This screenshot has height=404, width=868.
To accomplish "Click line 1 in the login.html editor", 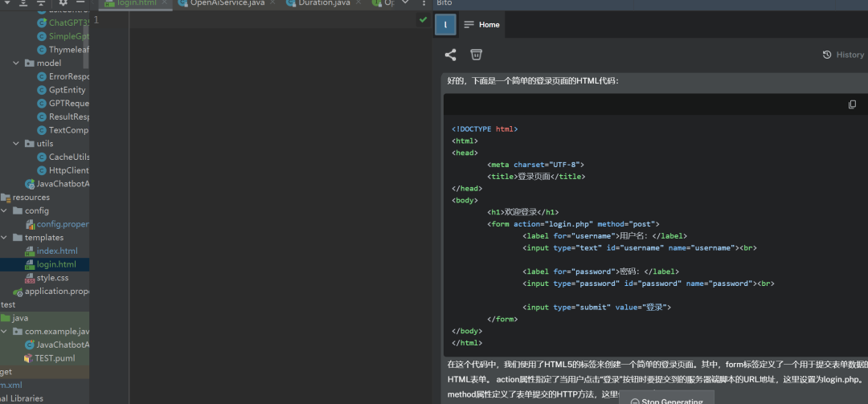I will (275, 20).
